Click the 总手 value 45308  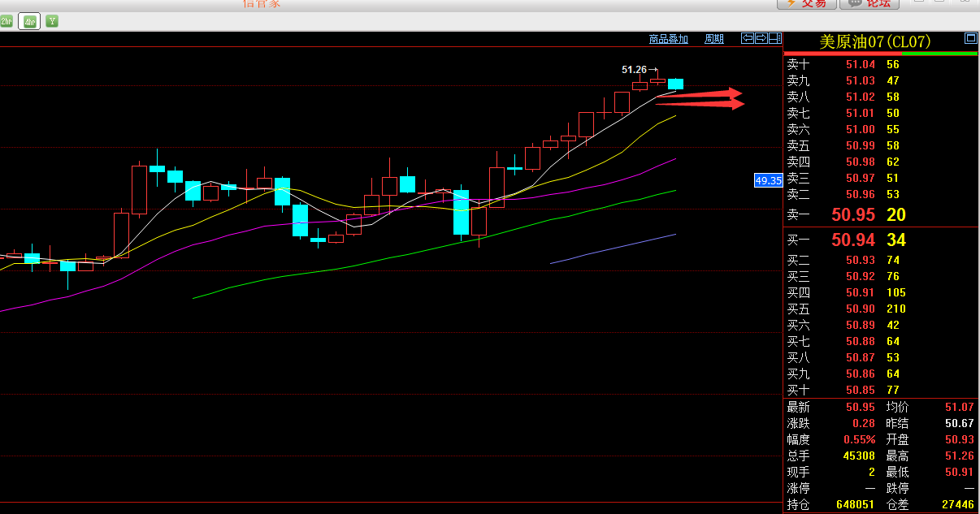coord(859,456)
